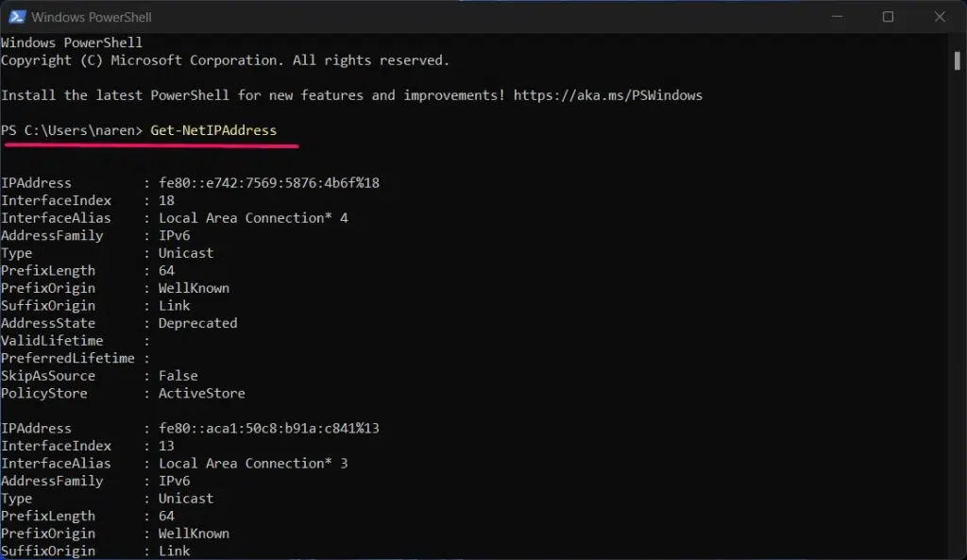
Task: Click the https://aka.ms/PSWindows link text
Action: point(607,95)
